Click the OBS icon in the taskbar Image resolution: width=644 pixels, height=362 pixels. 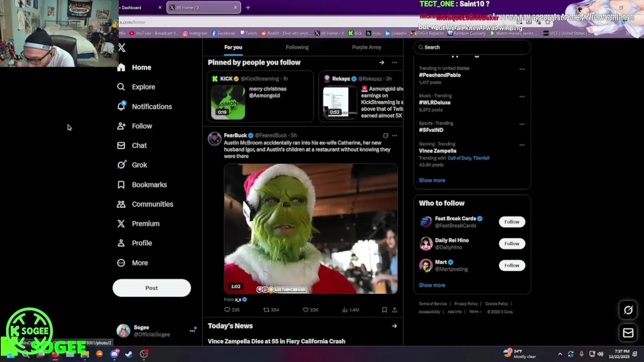(x=144, y=354)
